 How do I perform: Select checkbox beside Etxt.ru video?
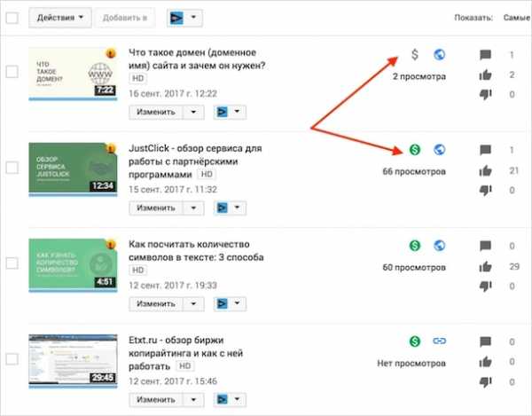(12, 358)
